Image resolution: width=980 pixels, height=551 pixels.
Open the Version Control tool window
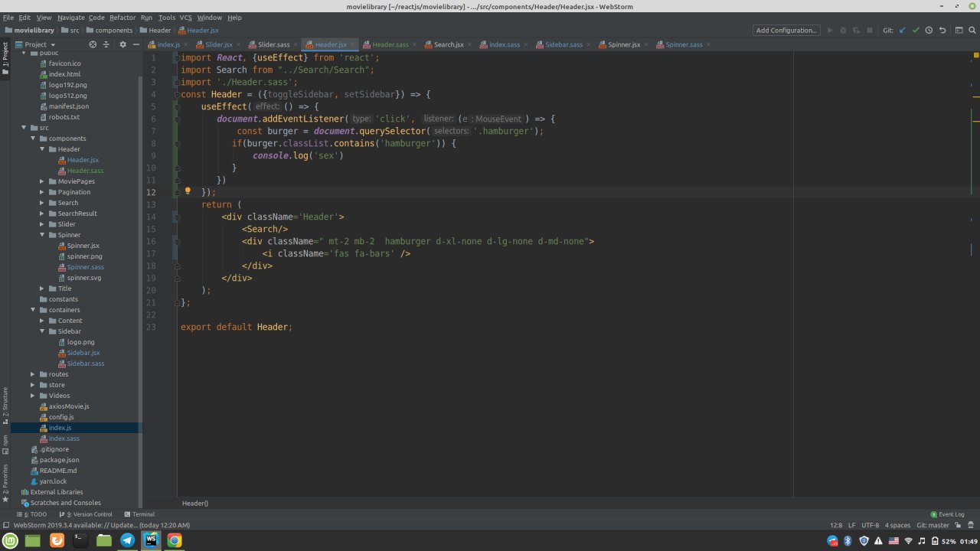(x=85, y=514)
